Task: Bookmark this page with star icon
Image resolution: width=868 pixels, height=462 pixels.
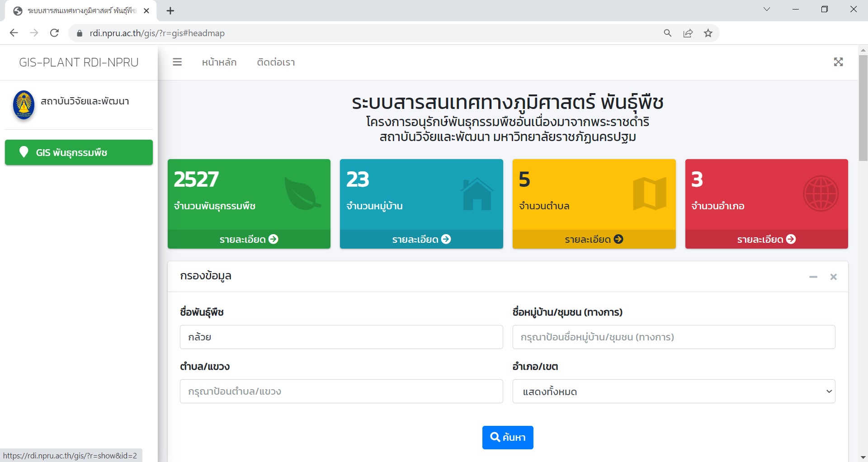Action: point(708,33)
